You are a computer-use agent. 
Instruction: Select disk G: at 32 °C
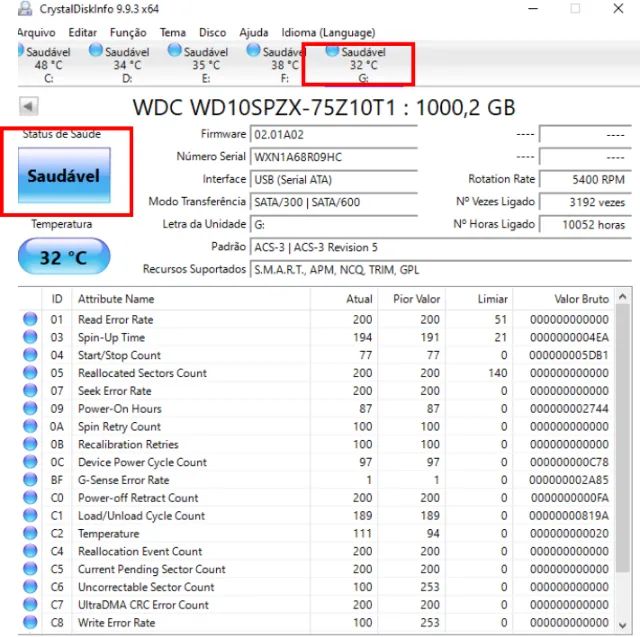click(358, 64)
